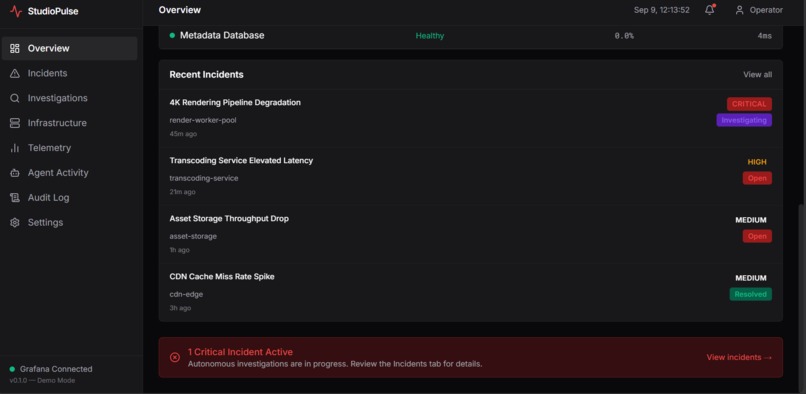Open the Settings menu item
The height and width of the screenshot is (394, 806).
[x=69, y=222]
